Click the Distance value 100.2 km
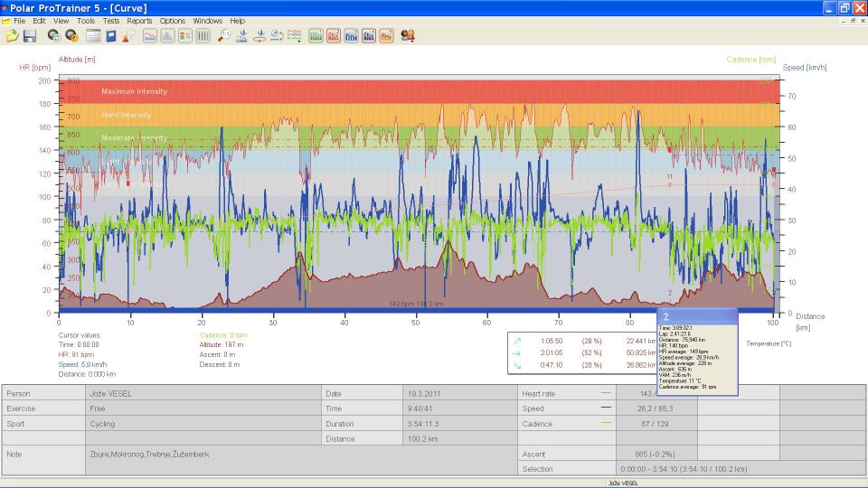Viewport: 868px width, 488px height. [x=423, y=439]
